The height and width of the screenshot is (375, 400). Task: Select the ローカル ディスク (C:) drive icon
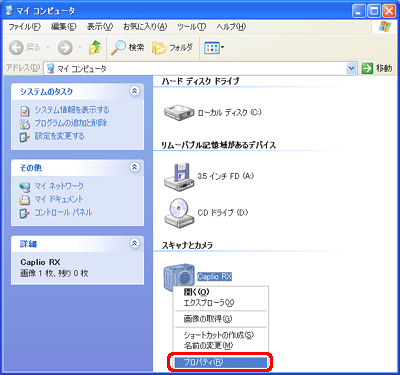pos(179,112)
